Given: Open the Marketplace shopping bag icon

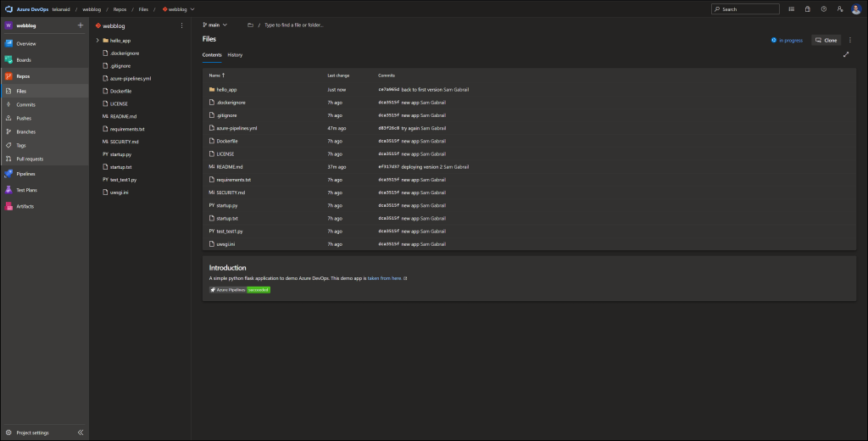Looking at the screenshot, I should coord(808,8).
